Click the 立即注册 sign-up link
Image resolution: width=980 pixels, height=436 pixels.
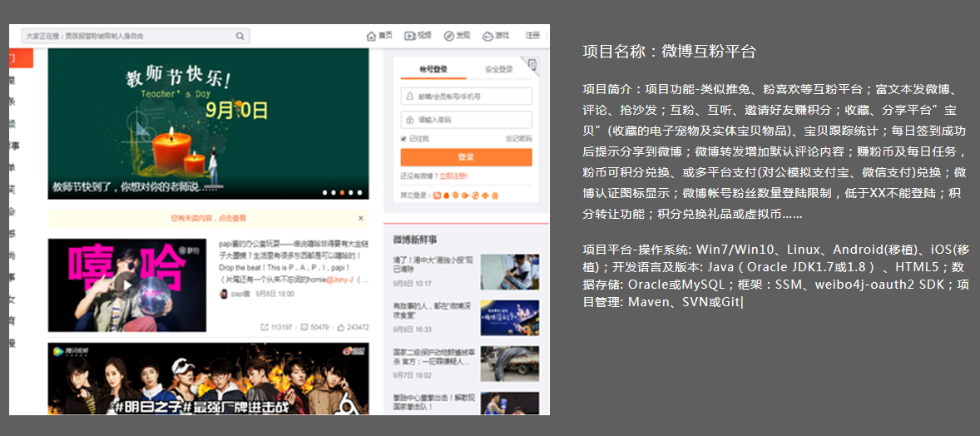(x=453, y=176)
